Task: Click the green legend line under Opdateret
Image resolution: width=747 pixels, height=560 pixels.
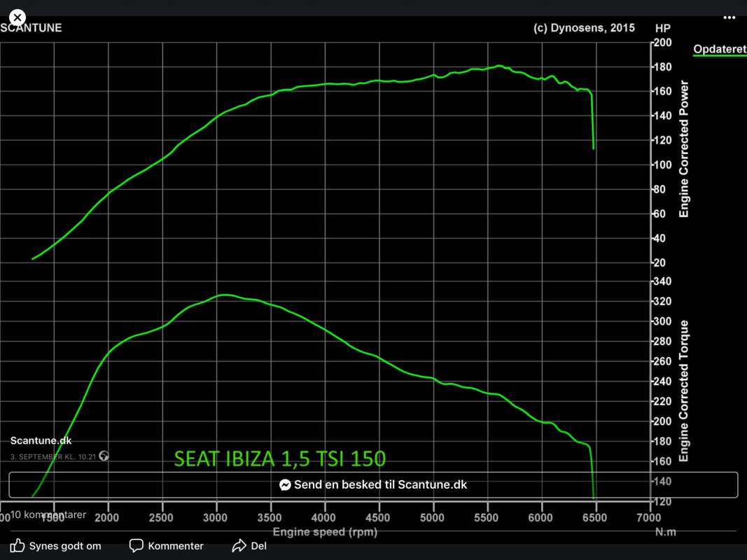Action: coord(719,56)
